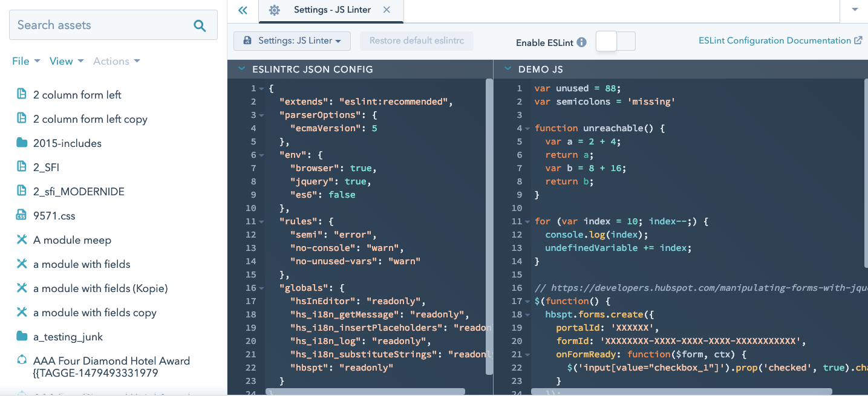Viewport: 868px width, 396px height.
Task: Open the tab overflow dropdown arrow
Action: coord(855,10)
